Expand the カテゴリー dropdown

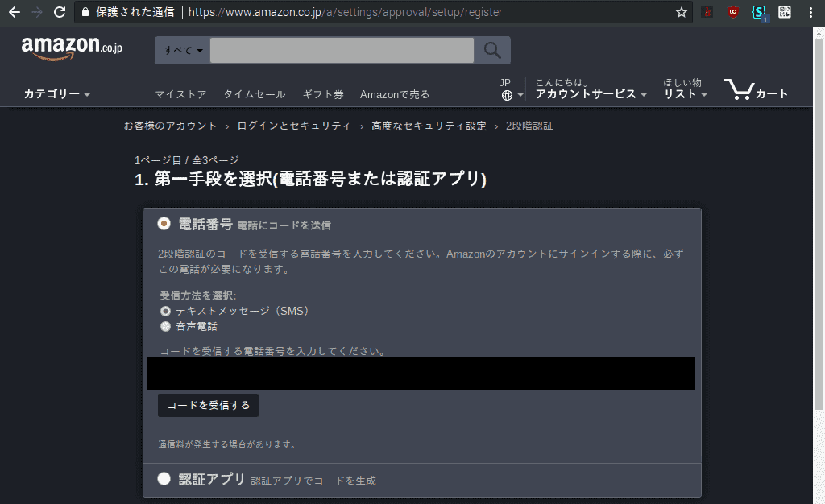coord(57,94)
